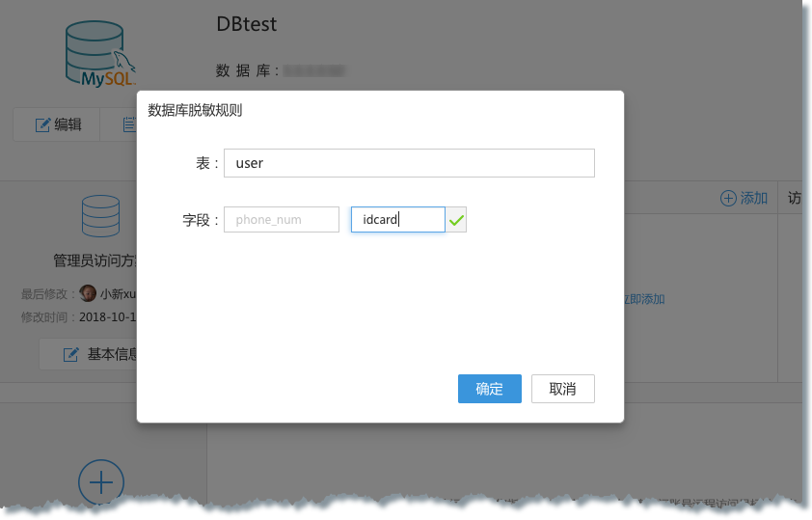The width and height of the screenshot is (812, 520).
Task: Click the 编辑 edit button
Action: pyautogui.click(x=57, y=124)
